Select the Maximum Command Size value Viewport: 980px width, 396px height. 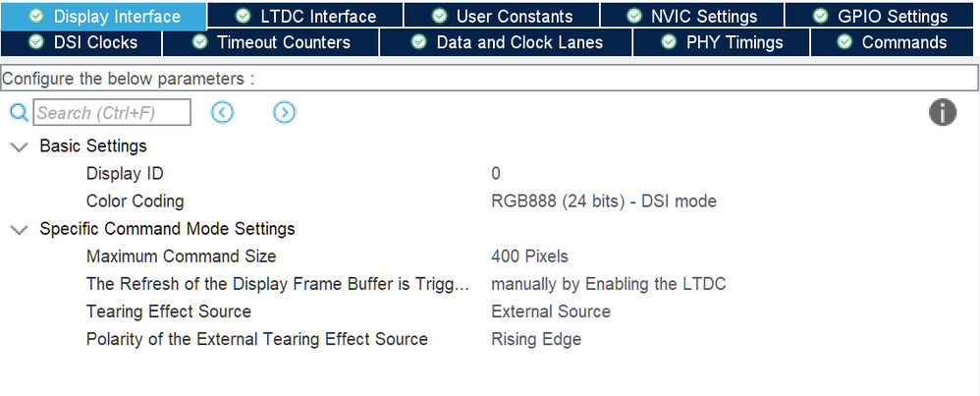[529, 256]
